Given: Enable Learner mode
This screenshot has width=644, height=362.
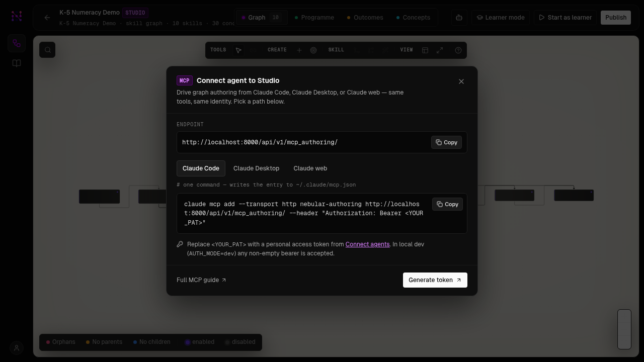Looking at the screenshot, I should tap(501, 18).
